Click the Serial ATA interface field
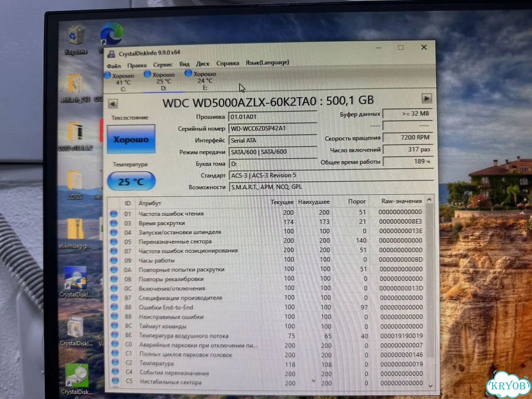532x399 pixels. 273,140
